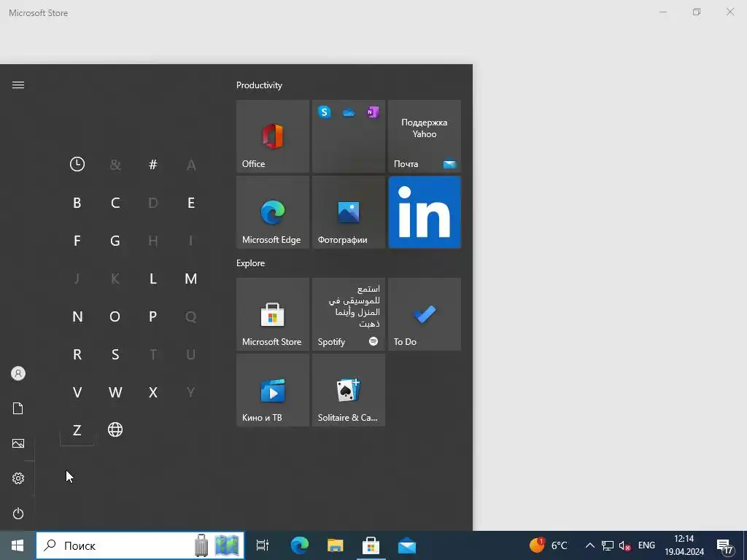Jump to the letter L section

pos(153,279)
